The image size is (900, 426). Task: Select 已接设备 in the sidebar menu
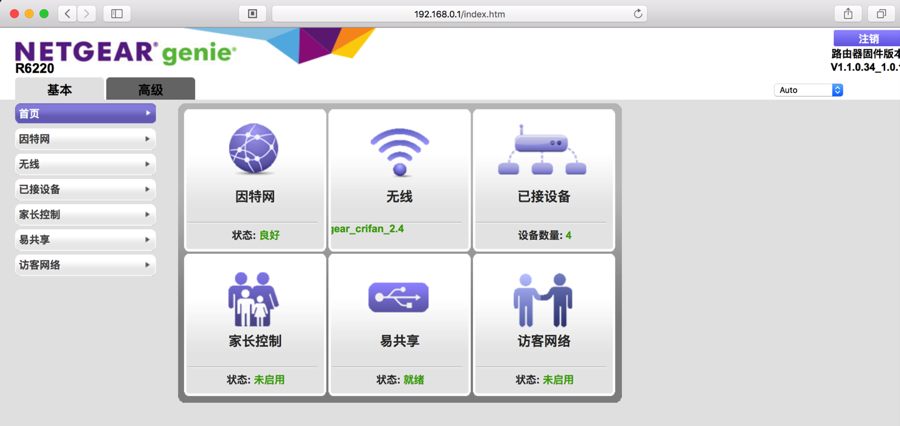tap(86, 189)
